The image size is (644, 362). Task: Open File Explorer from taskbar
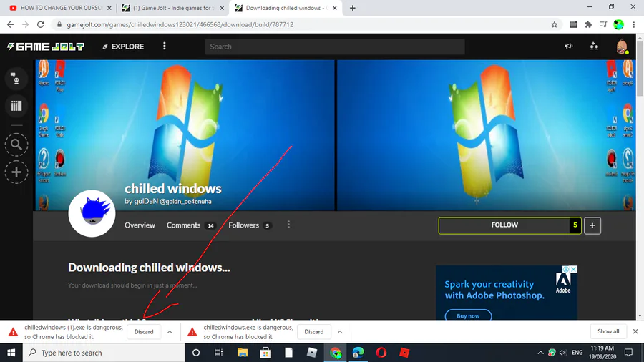pos(243,353)
